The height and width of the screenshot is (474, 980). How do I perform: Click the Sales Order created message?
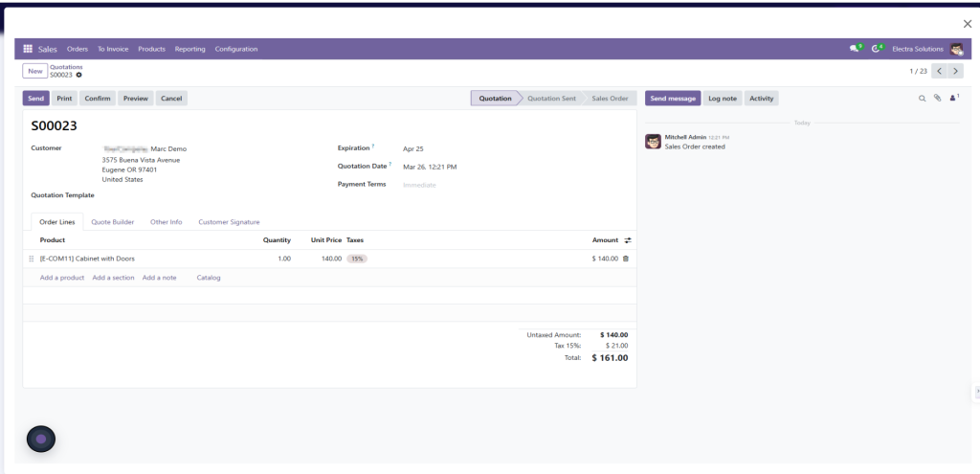point(695,147)
